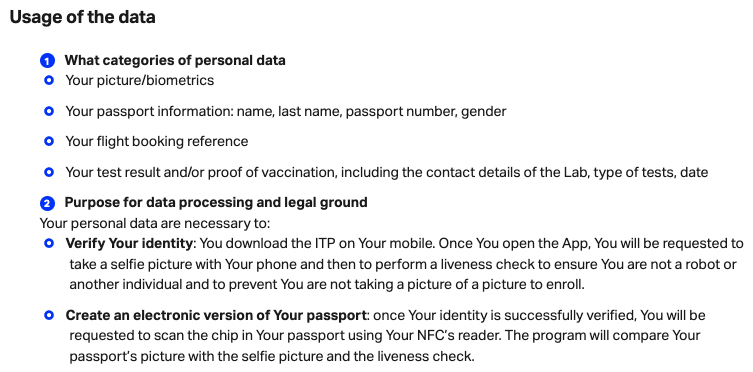Select the Purpose for data processing heading
This screenshot has width=753, height=372.
[x=216, y=202]
